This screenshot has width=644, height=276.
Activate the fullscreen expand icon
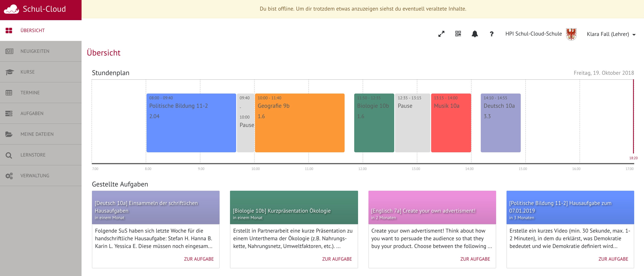click(x=441, y=34)
